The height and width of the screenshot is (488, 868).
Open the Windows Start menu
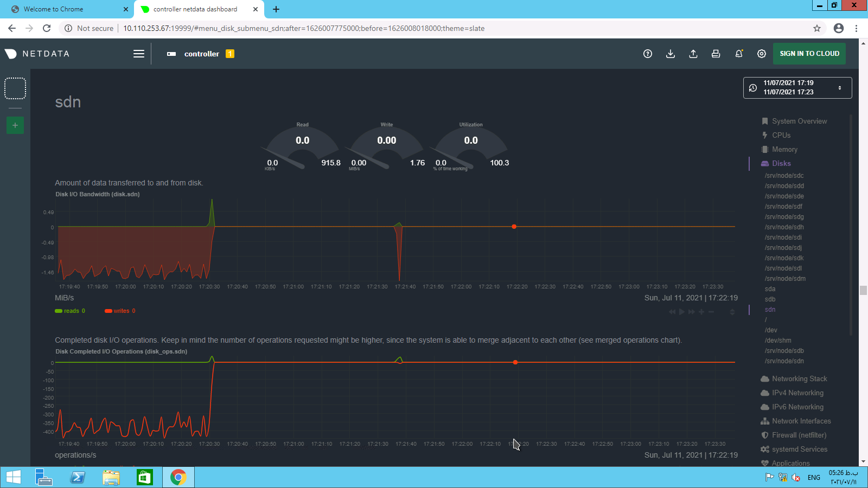pyautogui.click(x=14, y=477)
